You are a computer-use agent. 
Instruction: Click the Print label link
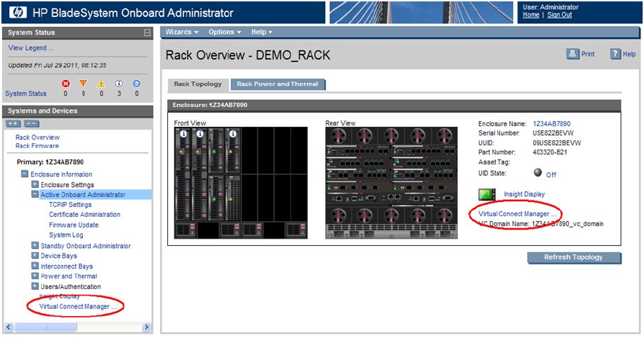[587, 55]
